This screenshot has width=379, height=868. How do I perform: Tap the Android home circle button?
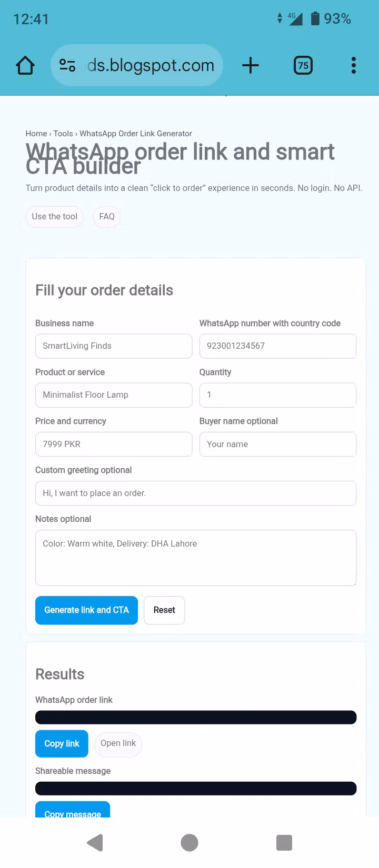pyautogui.click(x=189, y=842)
